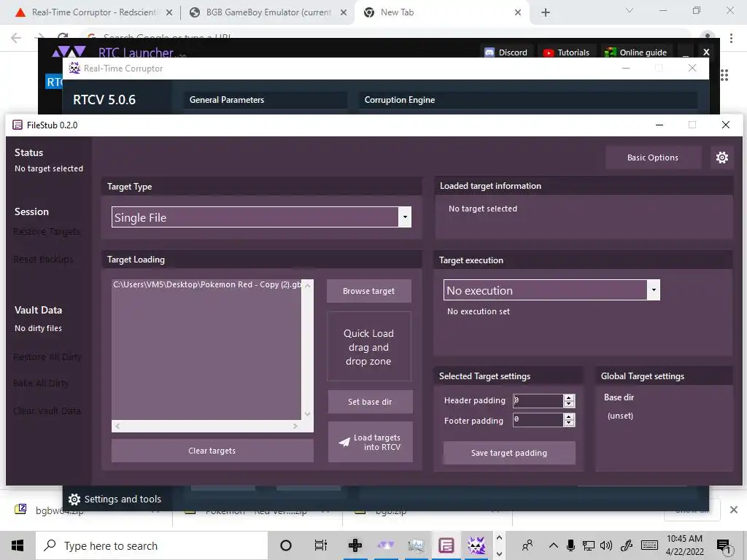Open Discord link in RTC Launcher

[x=506, y=52]
